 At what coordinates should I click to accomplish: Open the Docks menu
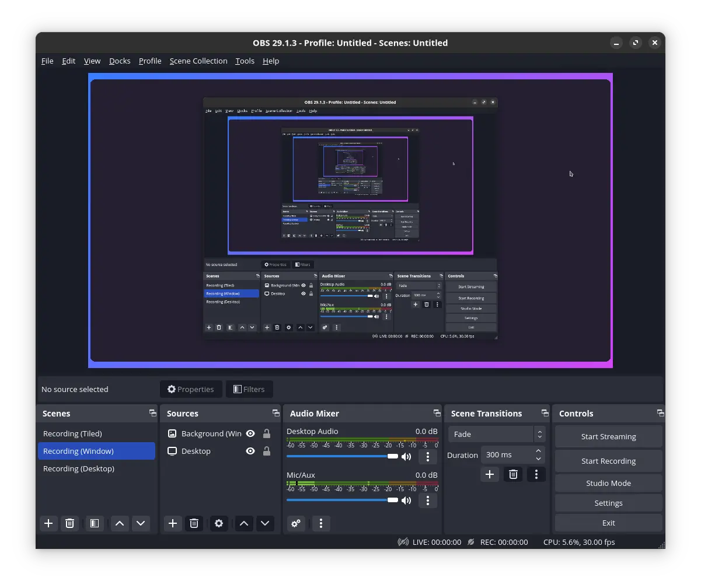[x=120, y=61]
